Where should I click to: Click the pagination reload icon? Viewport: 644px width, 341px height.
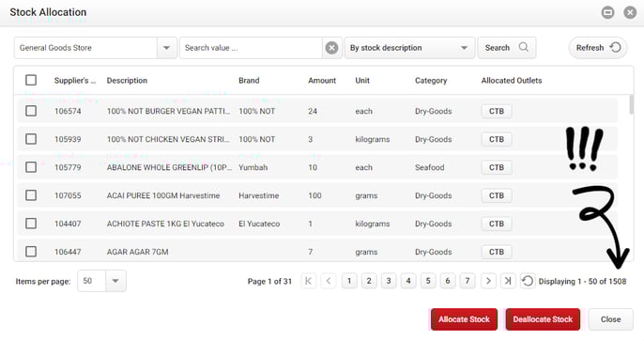pos(528,281)
